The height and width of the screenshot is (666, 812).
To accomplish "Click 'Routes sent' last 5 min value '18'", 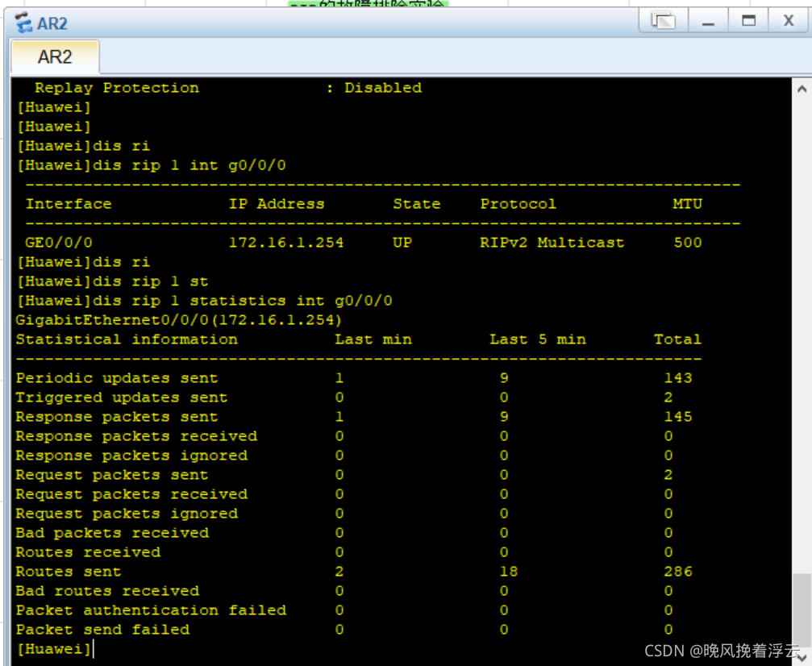I will (509, 572).
